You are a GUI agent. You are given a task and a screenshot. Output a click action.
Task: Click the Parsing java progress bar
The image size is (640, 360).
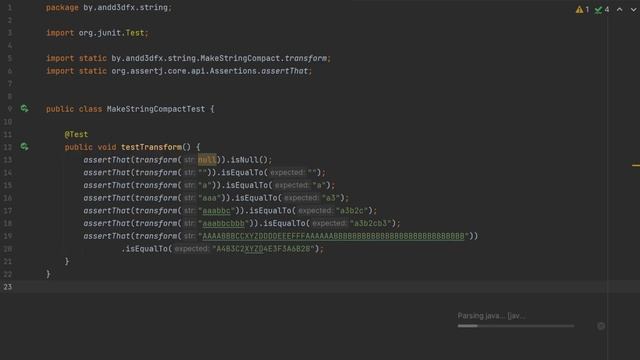pyautogui.click(x=516, y=326)
